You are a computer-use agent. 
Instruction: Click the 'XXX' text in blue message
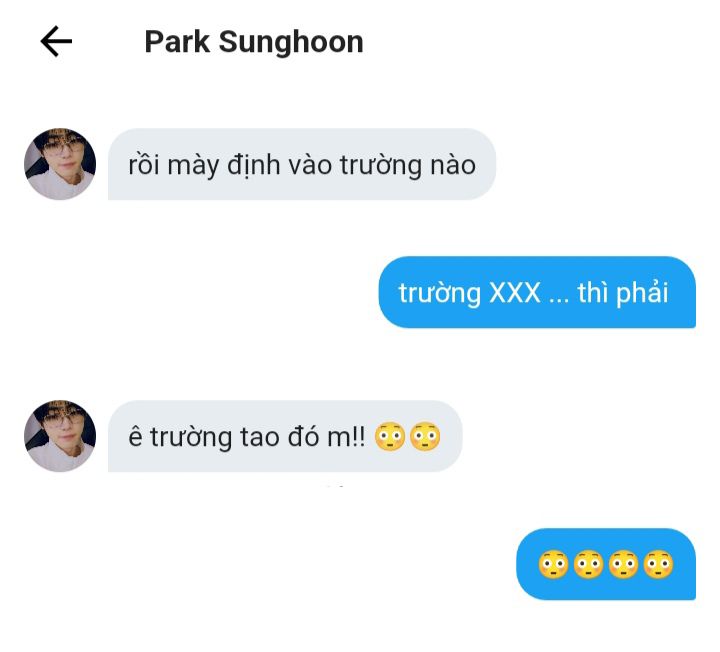pyautogui.click(x=514, y=292)
